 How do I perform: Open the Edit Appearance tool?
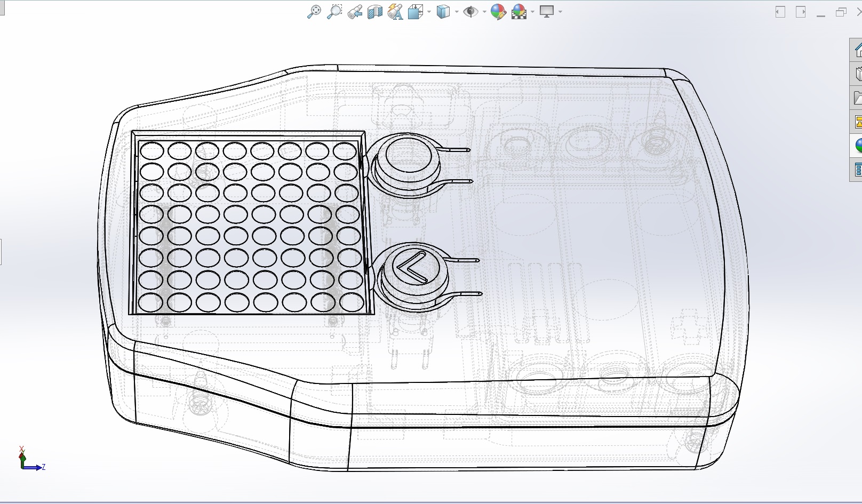point(498,12)
